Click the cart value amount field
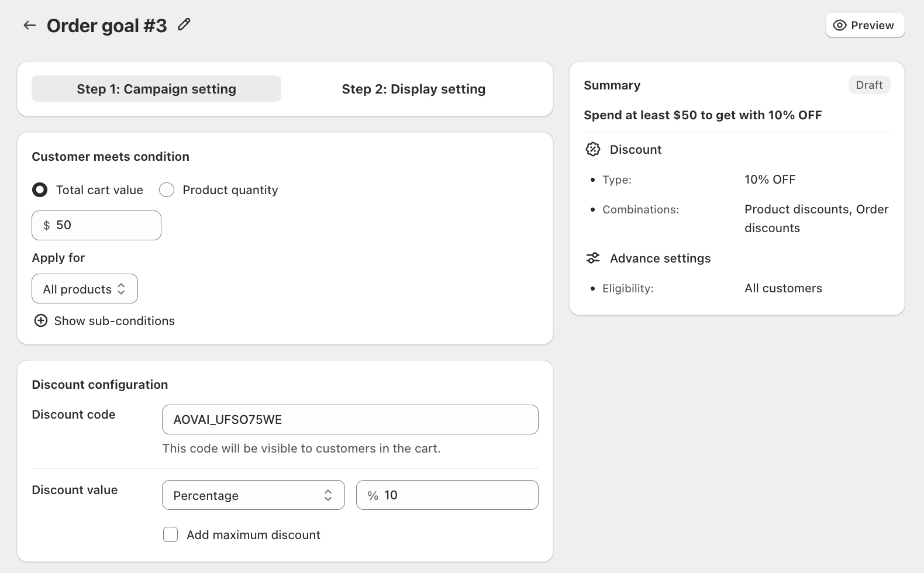This screenshot has height=573, width=924. [x=96, y=225]
